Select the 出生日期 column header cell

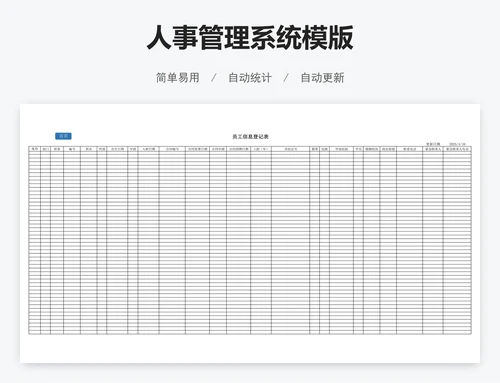coord(117,149)
